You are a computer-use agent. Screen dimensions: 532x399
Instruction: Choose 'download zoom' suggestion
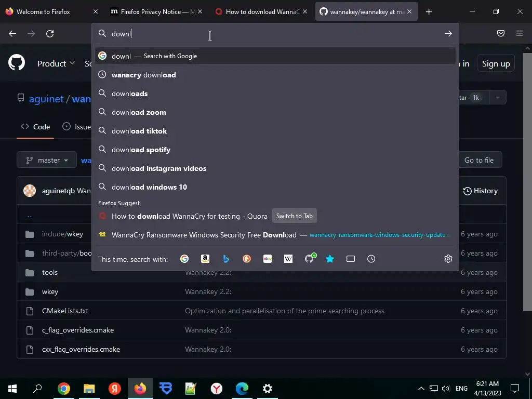point(275,112)
